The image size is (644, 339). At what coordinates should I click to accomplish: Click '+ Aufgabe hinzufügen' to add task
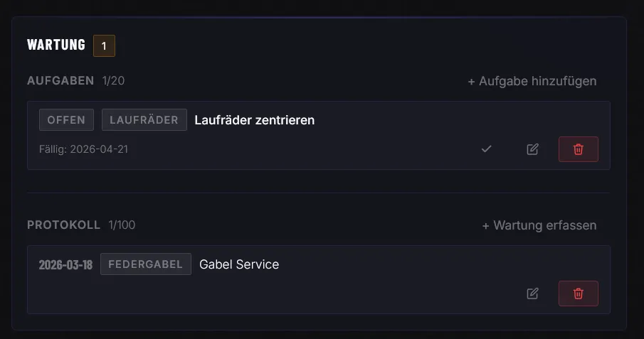pos(532,81)
